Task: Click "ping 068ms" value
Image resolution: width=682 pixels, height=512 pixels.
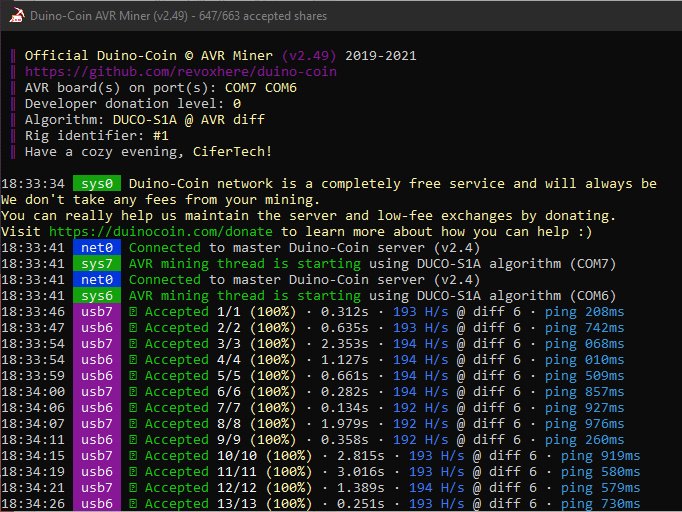Action: pyautogui.click(x=584, y=344)
